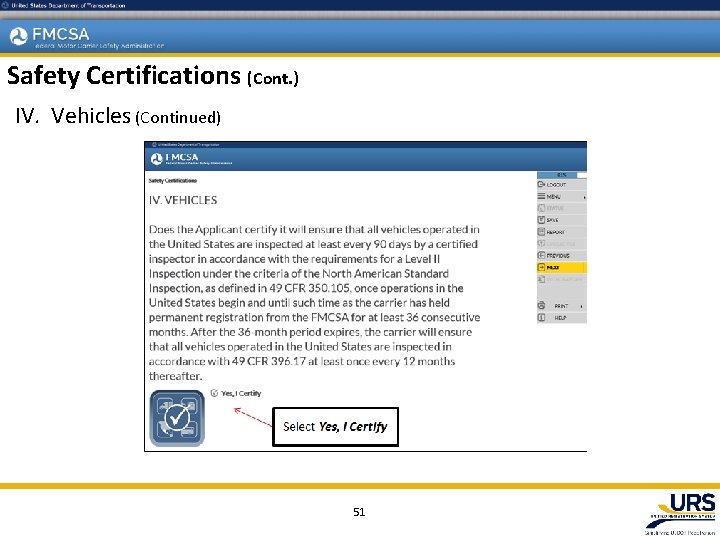This screenshot has height=540, width=720.
Task: Click the Print sidebar label
Action: click(x=561, y=306)
